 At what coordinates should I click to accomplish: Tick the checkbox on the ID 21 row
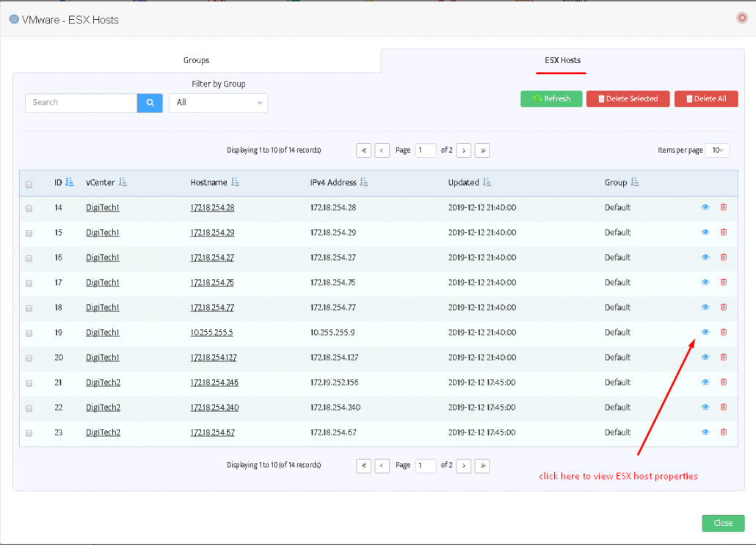click(29, 382)
